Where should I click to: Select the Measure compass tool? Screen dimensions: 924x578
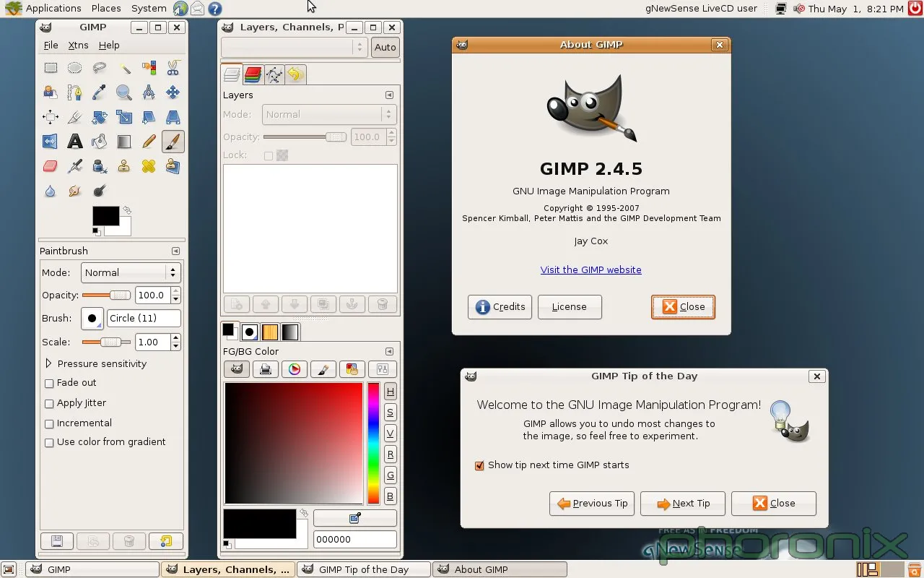(x=149, y=92)
